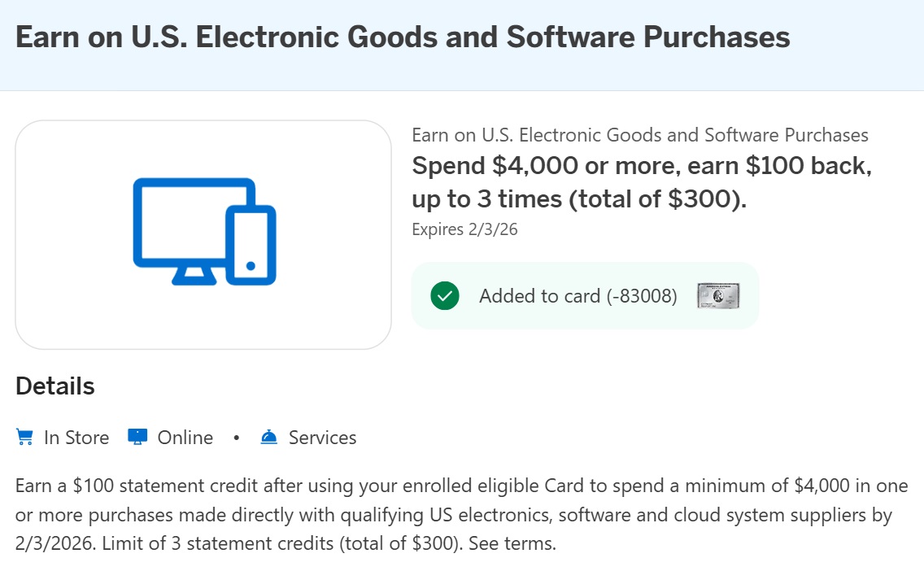The height and width of the screenshot is (571, 924).
Task: Select the Platinum card thumbnail image
Action: pyautogui.click(x=717, y=296)
